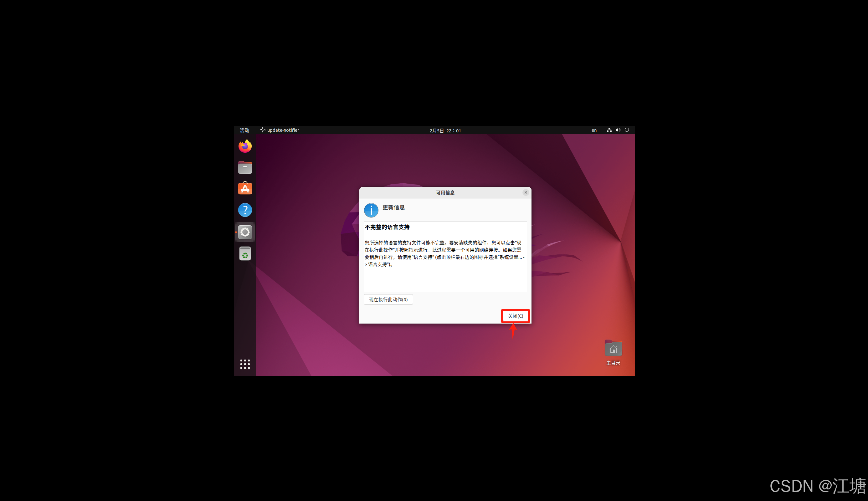This screenshot has width=868, height=501.
Task: Open the Trash bin icon
Action: point(245,254)
